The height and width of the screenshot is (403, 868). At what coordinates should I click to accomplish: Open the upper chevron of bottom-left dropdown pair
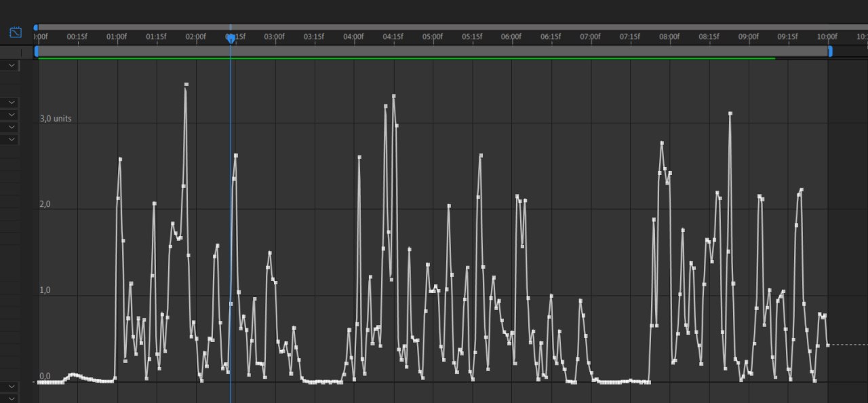click(x=12, y=387)
